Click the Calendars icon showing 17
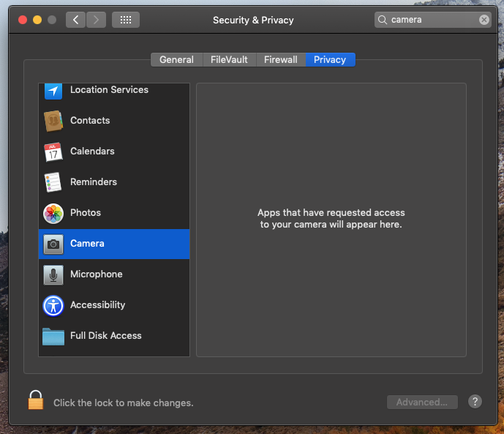 (x=53, y=151)
